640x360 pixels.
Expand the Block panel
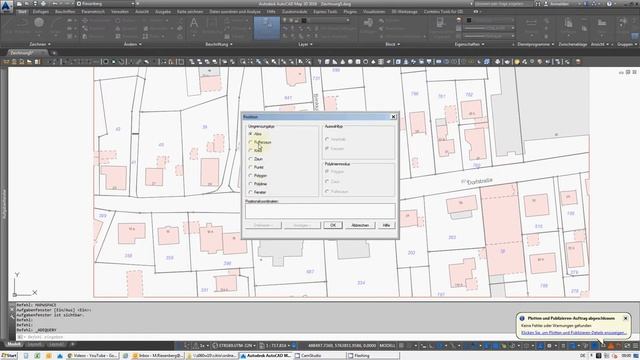click(x=392, y=44)
